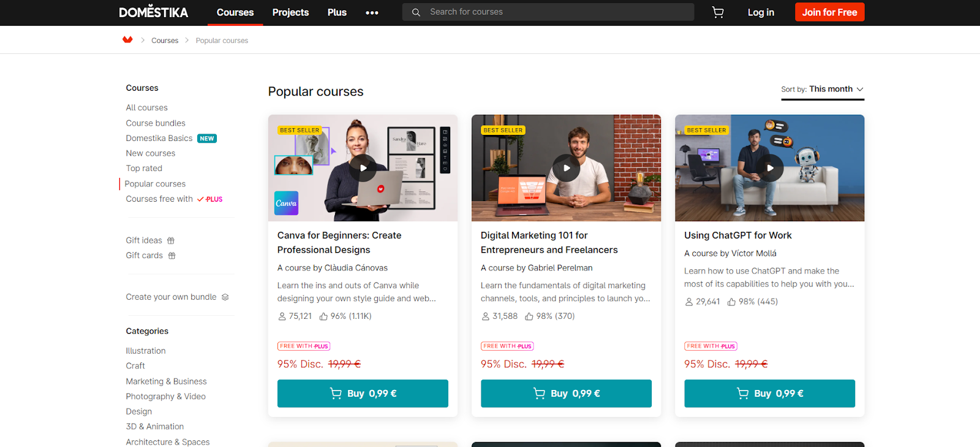Image resolution: width=980 pixels, height=447 pixels.
Task: Click the NEW badge beside Domestika Basics
Action: click(207, 139)
